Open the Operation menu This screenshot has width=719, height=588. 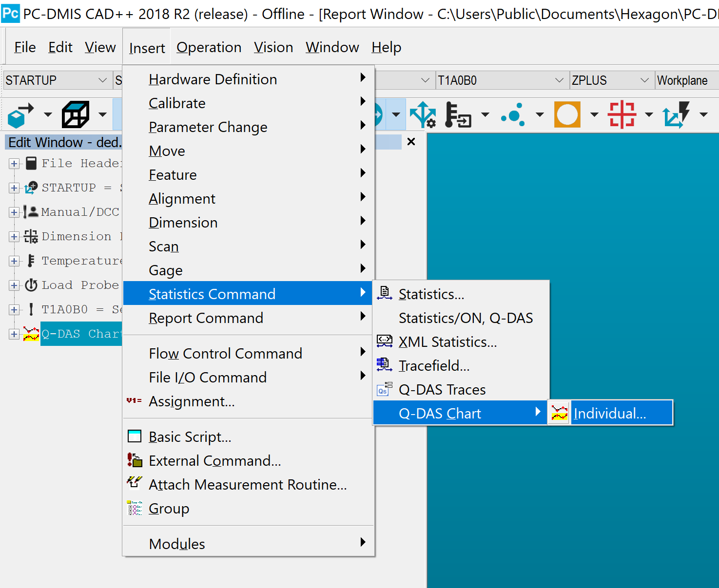tap(209, 47)
